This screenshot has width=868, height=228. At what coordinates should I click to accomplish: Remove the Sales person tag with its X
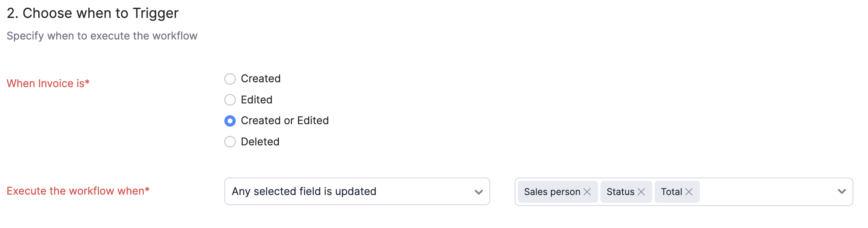587,192
